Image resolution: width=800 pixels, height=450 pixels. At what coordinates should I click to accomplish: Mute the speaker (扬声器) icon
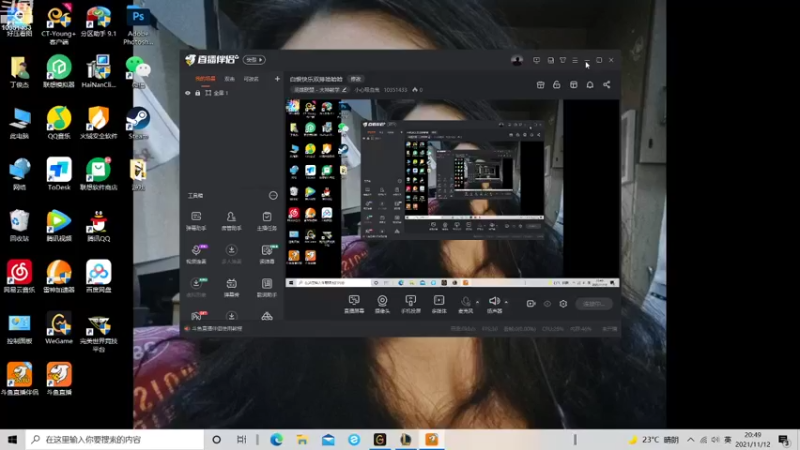493,301
